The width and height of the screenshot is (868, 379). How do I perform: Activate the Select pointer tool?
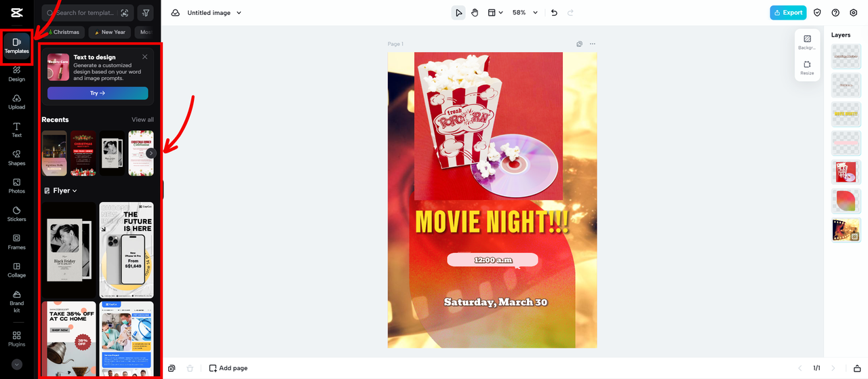pyautogui.click(x=459, y=13)
